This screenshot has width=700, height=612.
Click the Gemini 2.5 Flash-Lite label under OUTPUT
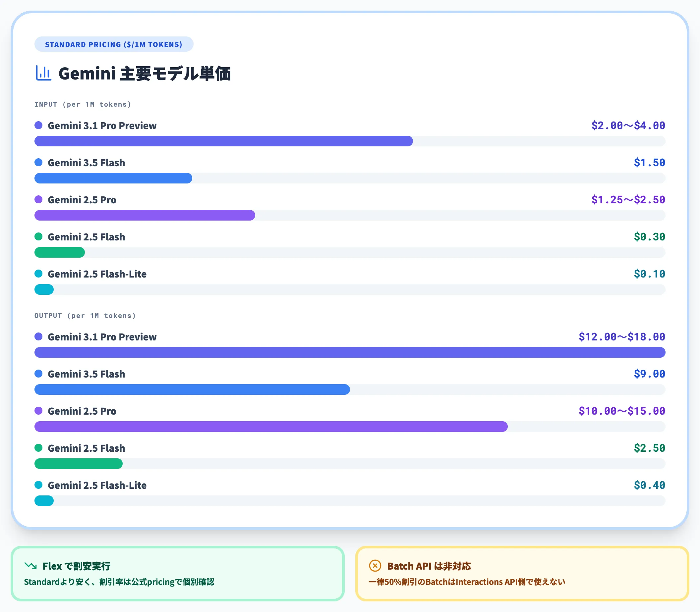click(97, 485)
